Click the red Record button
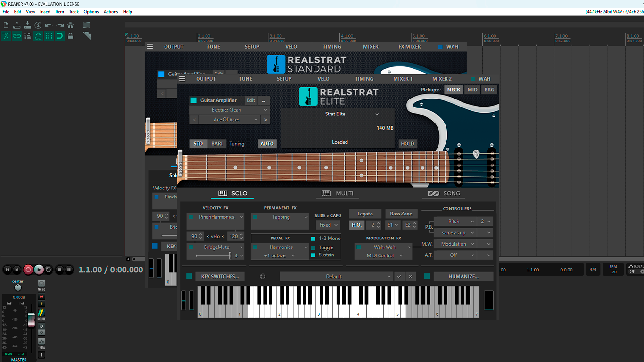The image size is (644, 362). point(28,270)
